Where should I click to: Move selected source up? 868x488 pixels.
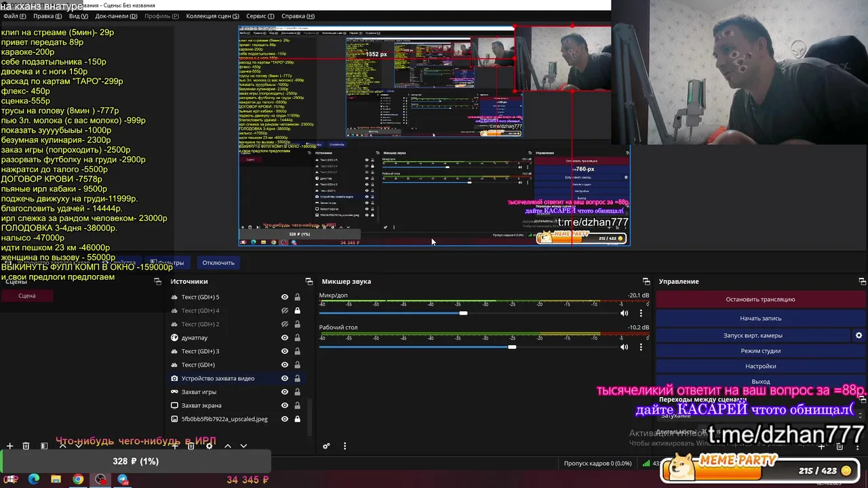coord(228,446)
